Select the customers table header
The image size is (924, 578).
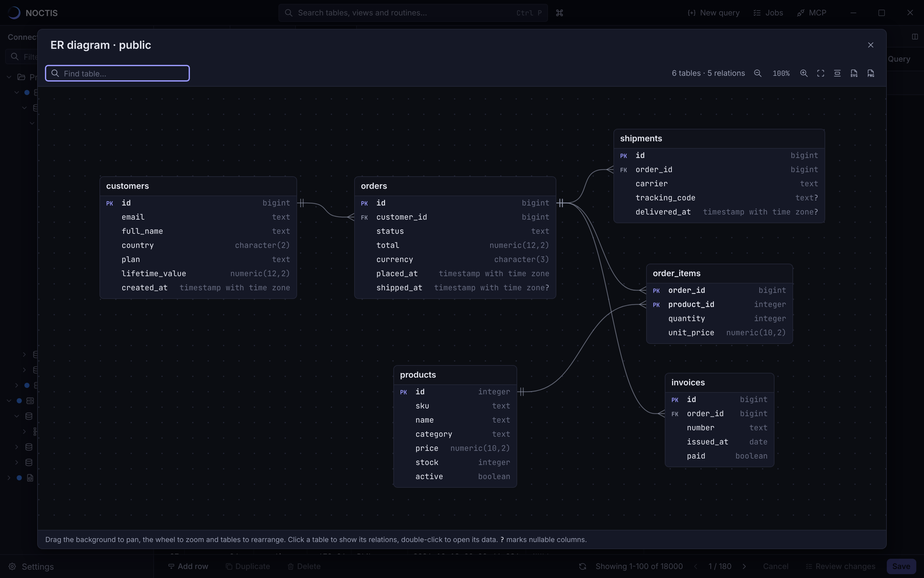tap(198, 186)
